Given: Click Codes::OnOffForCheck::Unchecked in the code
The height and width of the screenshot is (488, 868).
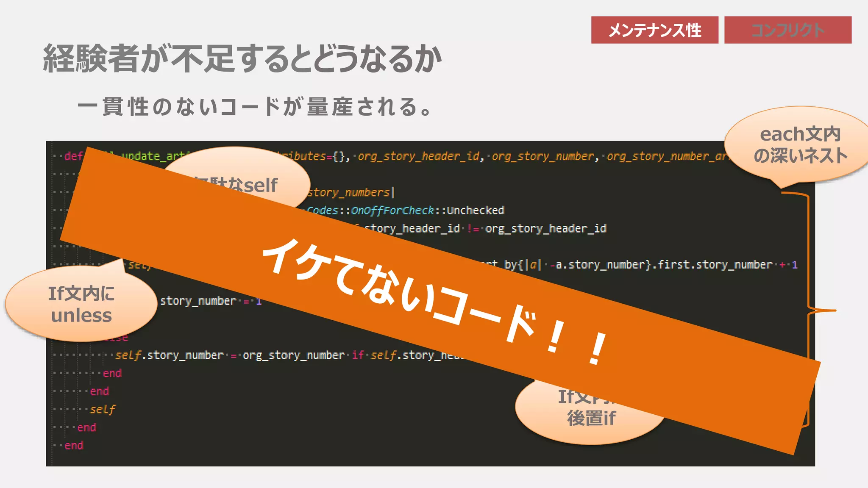Looking at the screenshot, I should click(405, 211).
